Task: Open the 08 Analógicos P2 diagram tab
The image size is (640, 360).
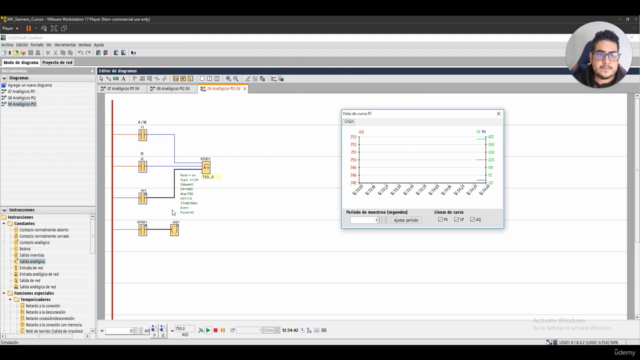Action: click(172, 89)
